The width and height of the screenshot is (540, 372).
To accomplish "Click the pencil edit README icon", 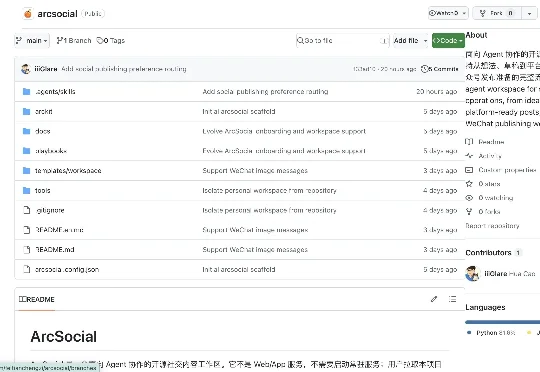I will pyautogui.click(x=434, y=299).
